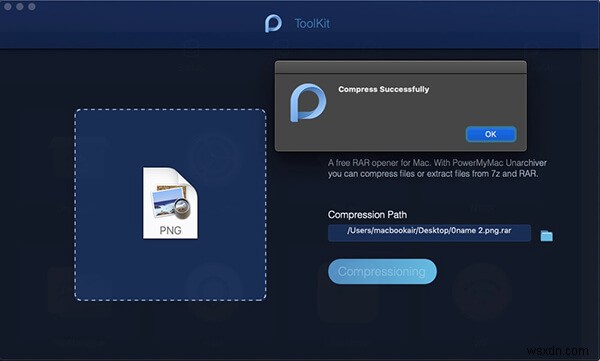Click OK in the Compress Successfully dialog

tap(491, 134)
